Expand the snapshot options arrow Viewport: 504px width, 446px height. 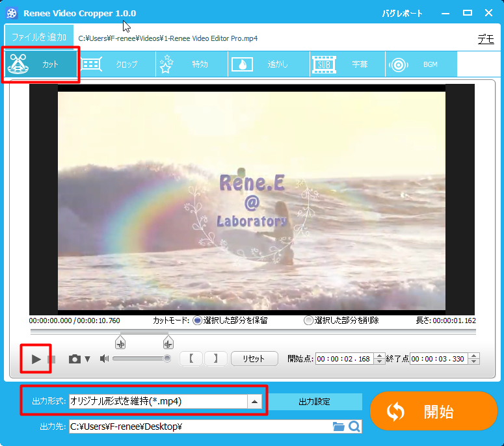coord(87,360)
